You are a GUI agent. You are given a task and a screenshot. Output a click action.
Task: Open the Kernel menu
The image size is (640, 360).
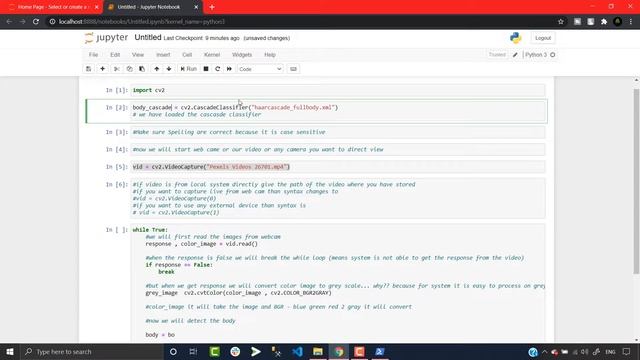(212, 55)
